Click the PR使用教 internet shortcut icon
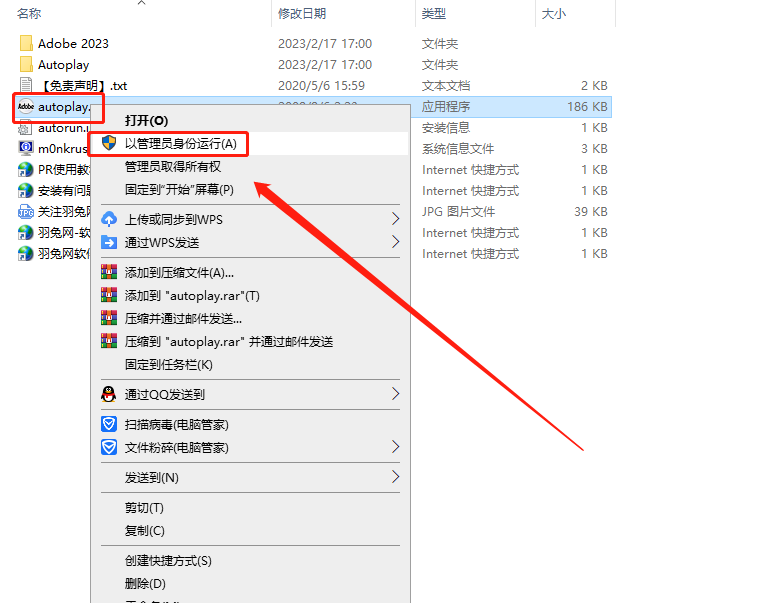Screen dimensions: 763x603 tap(25, 169)
